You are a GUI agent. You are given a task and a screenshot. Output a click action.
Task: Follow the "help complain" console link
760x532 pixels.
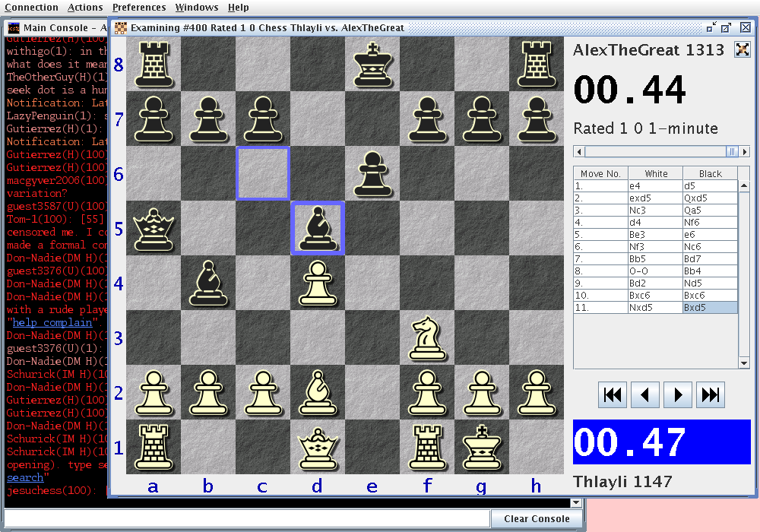click(53, 322)
